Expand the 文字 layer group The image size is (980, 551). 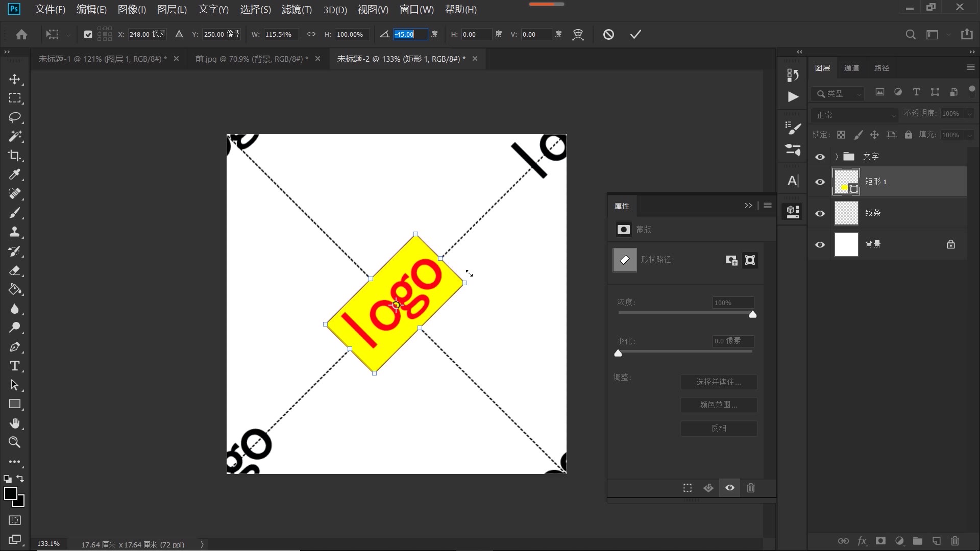coord(836,157)
